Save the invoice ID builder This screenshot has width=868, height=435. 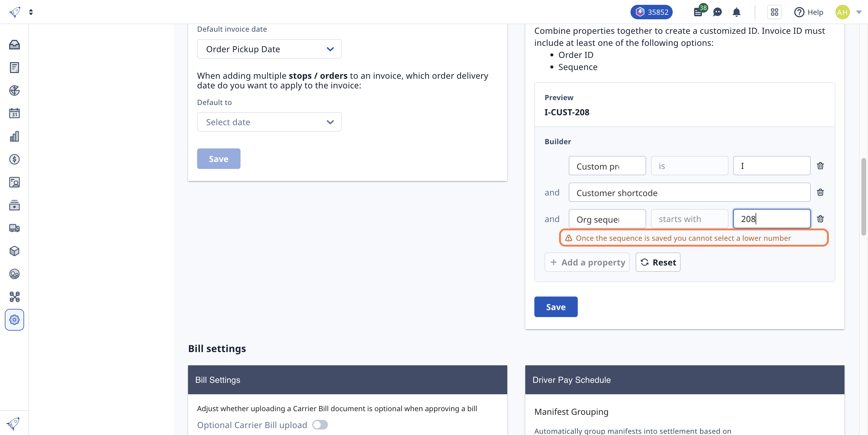coord(556,307)
